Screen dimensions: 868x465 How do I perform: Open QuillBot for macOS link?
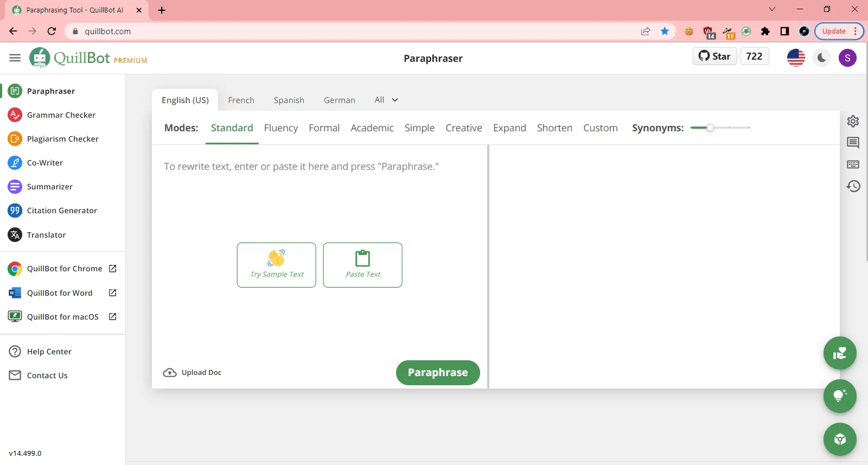[x=62, y=317]
